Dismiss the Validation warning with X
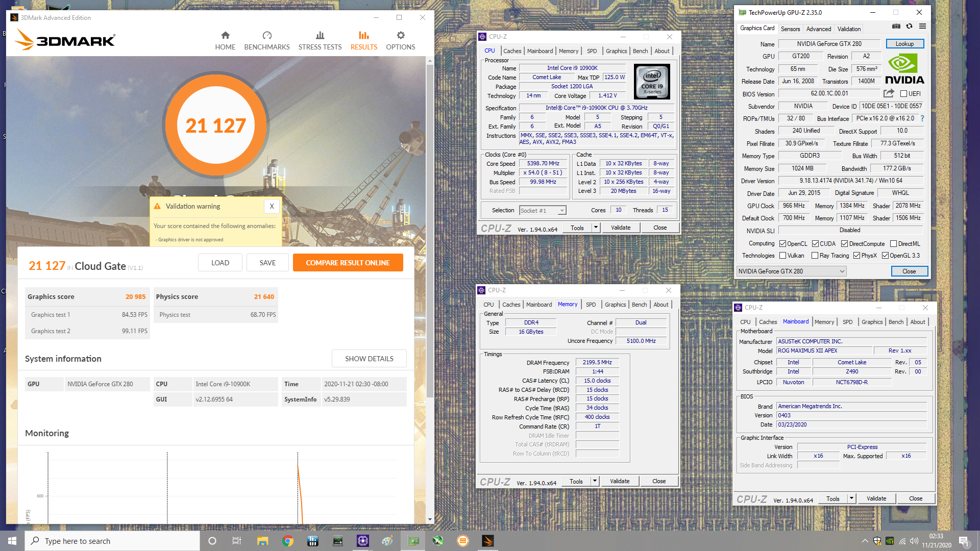This screenshot has width=980, height=551. tap(272, 206)
